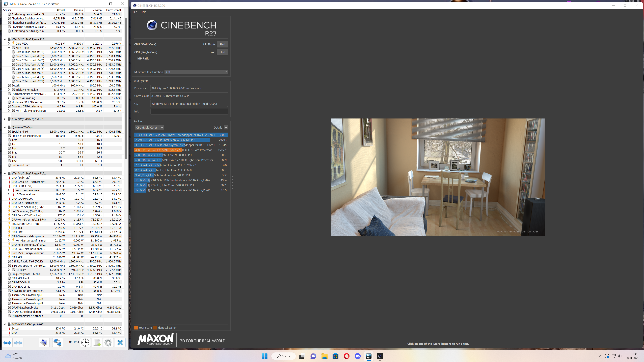This screenshot has height=362, width=644.
Task: Open the sensor search magnifier icon
Action: (x=44, y=343)
